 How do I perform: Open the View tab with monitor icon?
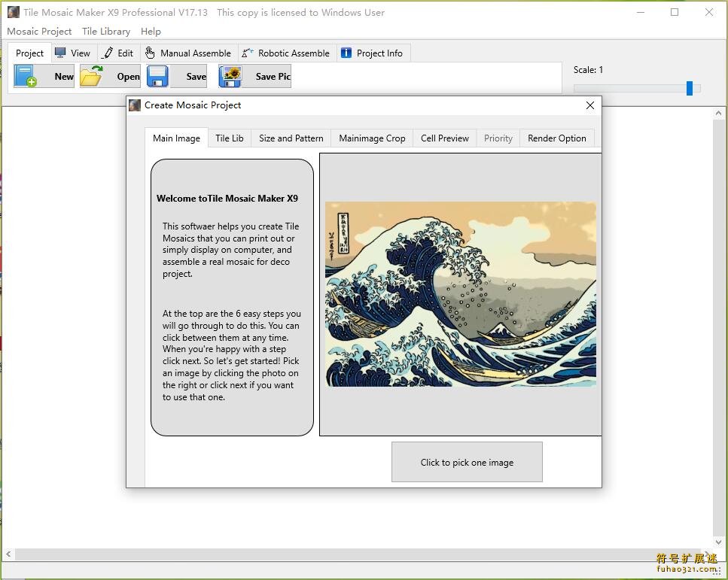[72, 53]
